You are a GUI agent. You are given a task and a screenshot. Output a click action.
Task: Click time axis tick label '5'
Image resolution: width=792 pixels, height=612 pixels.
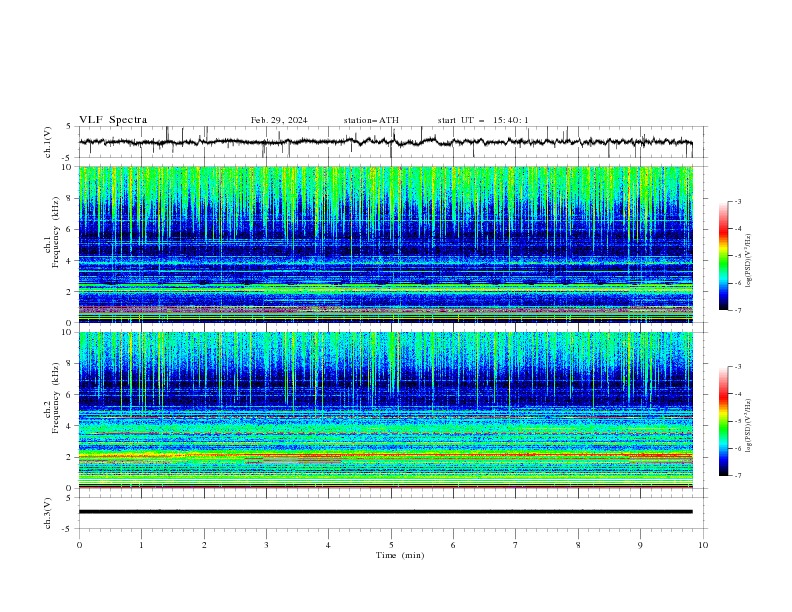(x=391, y=545)
